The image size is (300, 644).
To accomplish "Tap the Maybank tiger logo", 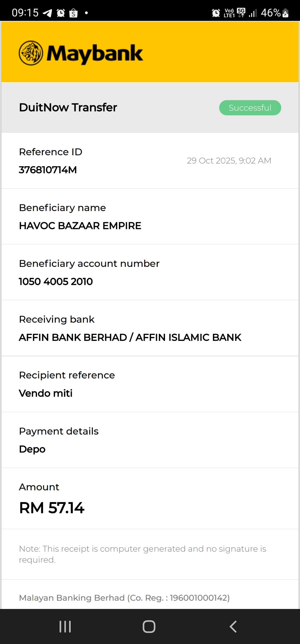I will coord(31,53).
